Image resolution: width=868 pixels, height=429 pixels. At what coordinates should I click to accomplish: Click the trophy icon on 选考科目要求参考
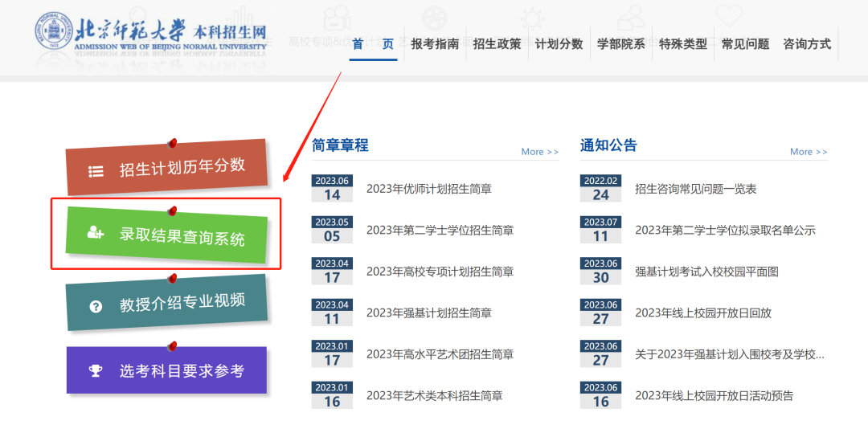[96, 371]
